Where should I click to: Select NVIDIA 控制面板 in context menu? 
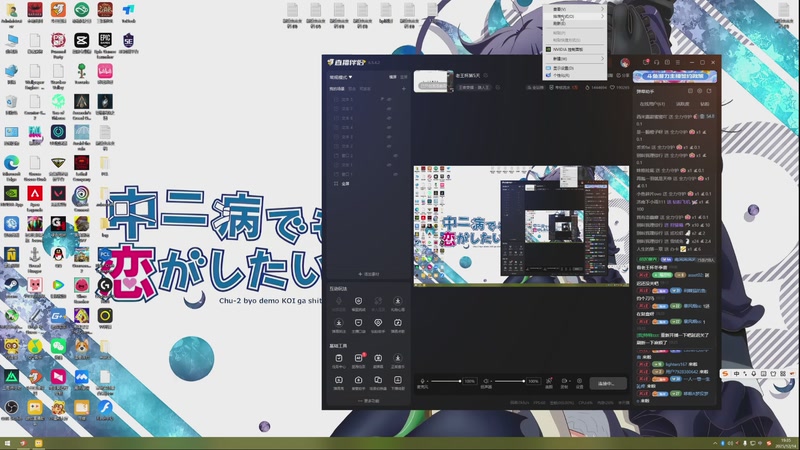coord(574,49)
